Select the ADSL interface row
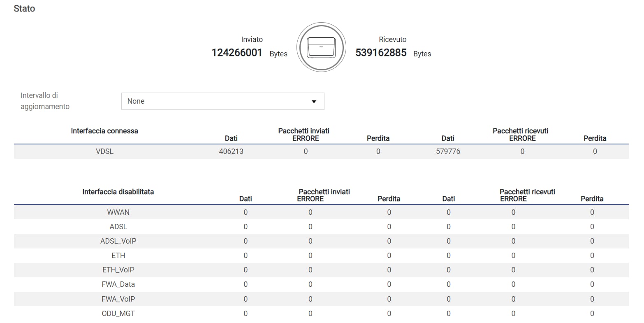 (x=321, y=227)
